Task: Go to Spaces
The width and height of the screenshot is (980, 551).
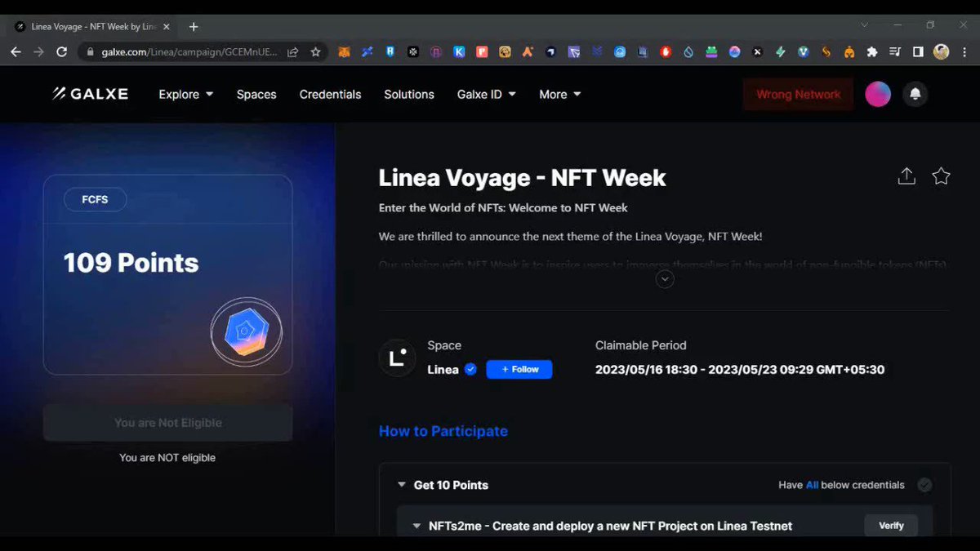Action: pyautogui.click(x=256, y=94)
